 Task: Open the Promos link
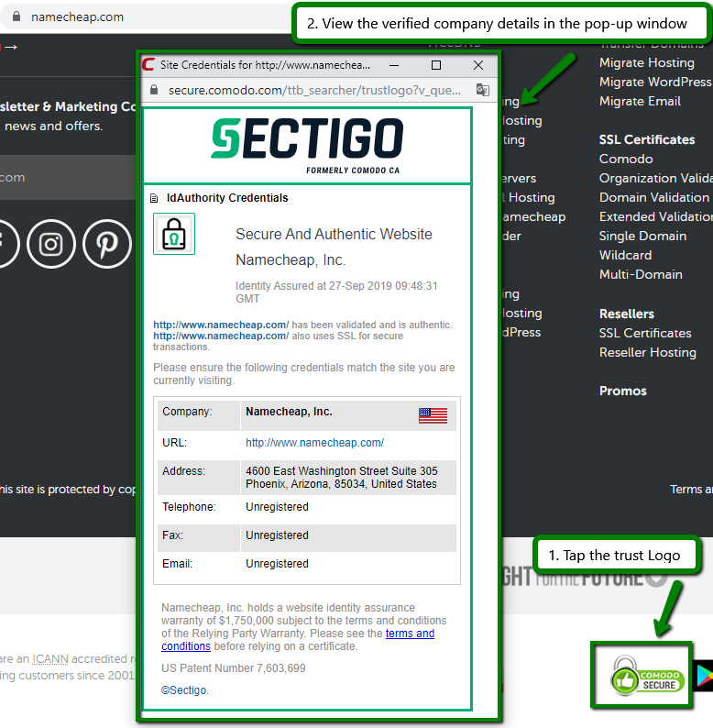click(623, 391)
